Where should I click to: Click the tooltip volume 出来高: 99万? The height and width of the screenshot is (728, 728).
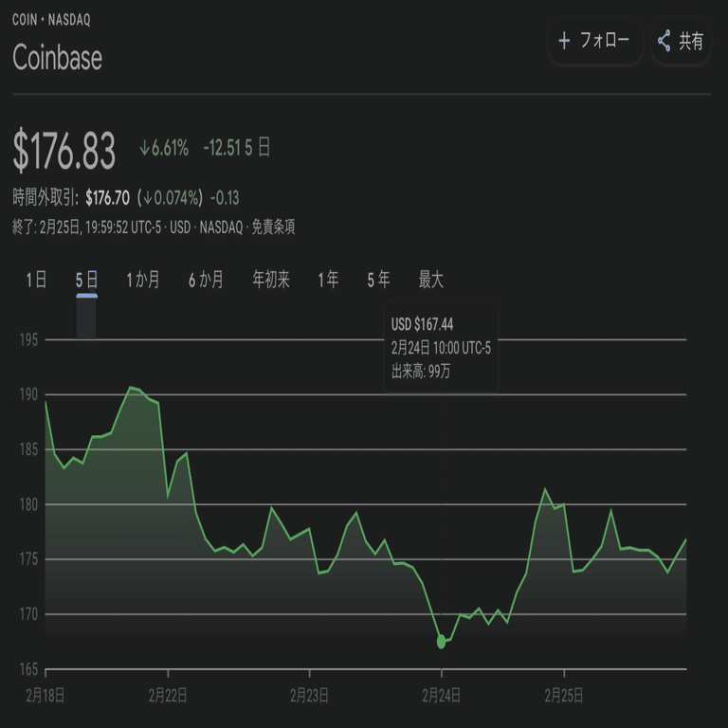tap(421, 372)
